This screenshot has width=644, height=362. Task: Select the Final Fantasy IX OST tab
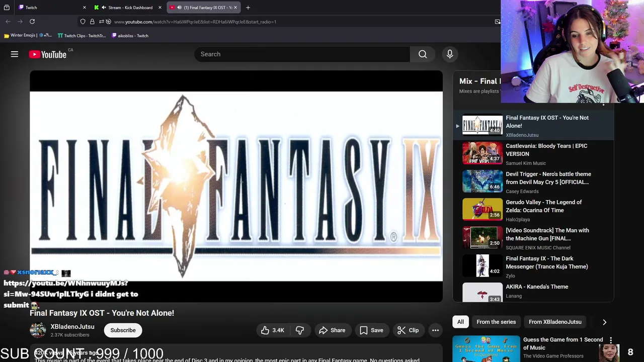204,8
